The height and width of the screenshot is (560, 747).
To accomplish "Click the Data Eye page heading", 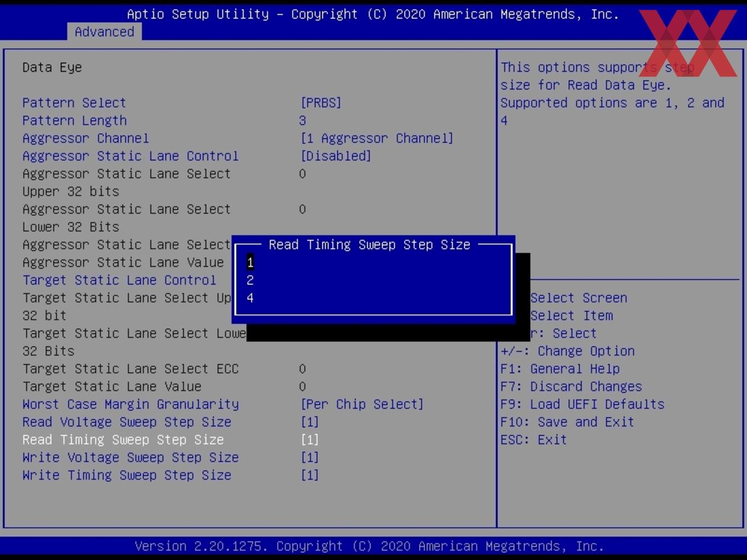I will point(52,68).
